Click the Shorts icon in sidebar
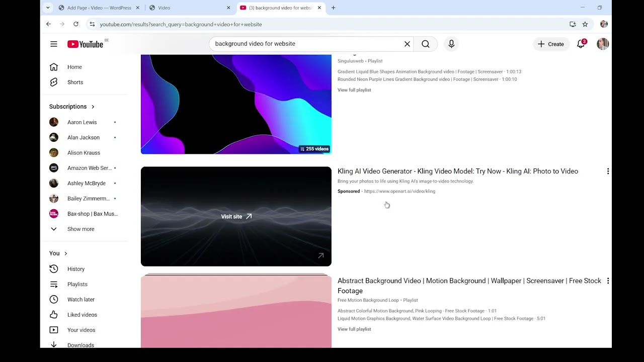Screen dimensions: 644x362 pyautogui.click(x=54, y=82)
